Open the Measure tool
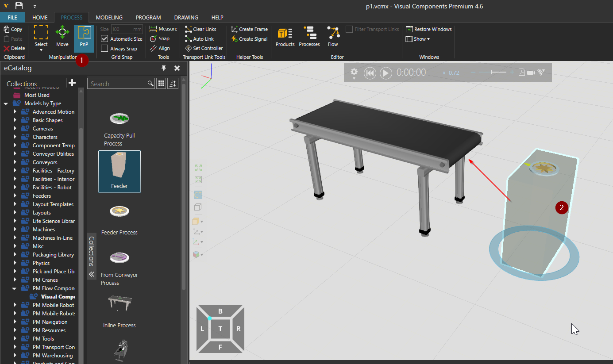The image size is (613, 364). 163,28
